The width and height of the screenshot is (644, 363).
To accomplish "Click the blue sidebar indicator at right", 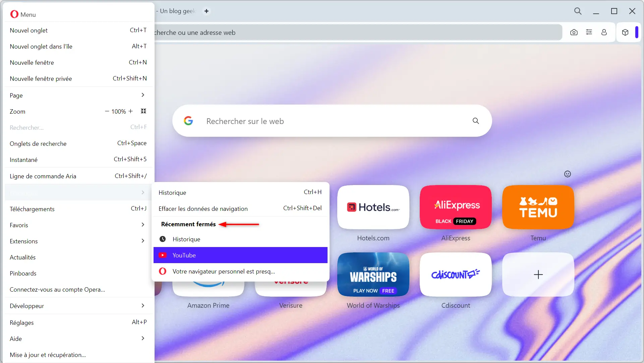I will [637, 32].
